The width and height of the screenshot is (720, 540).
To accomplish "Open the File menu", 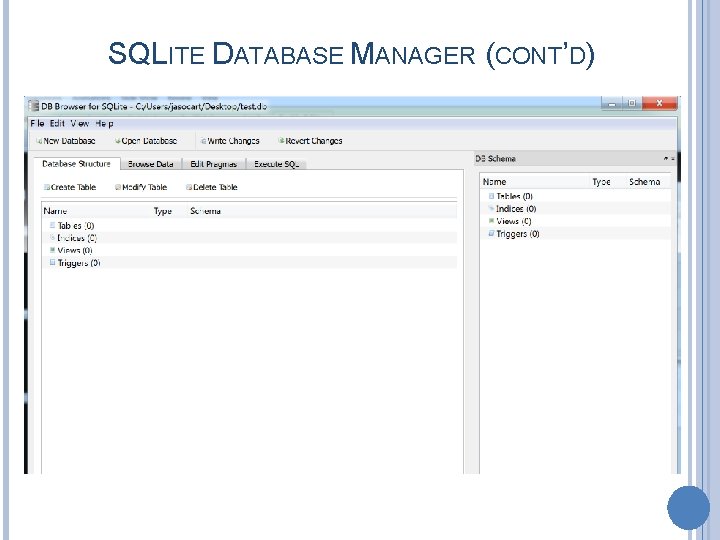I will pos(37,123).
